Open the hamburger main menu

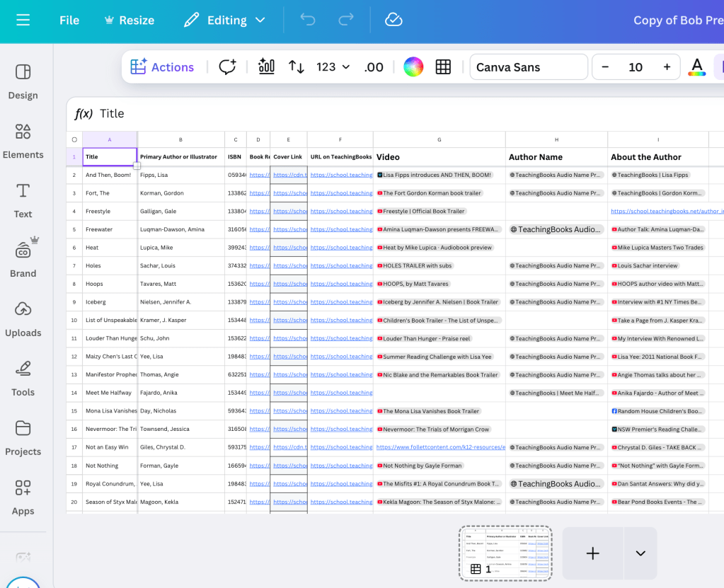tap(23, 20)
